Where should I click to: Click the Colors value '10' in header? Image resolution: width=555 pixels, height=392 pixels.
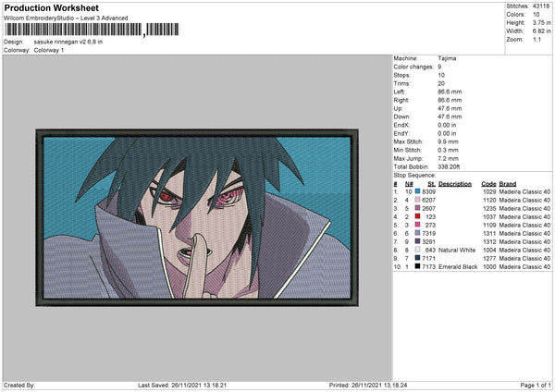point(536,15)
